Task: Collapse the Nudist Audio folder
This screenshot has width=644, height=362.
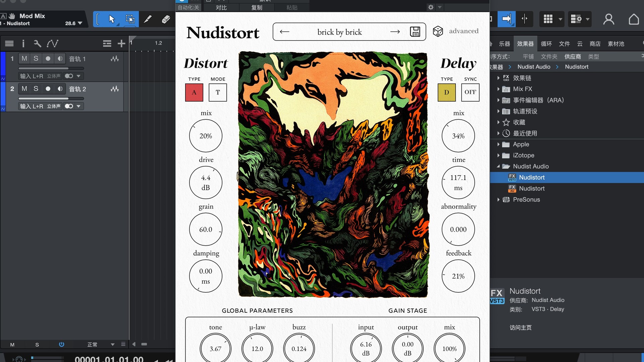Action: click(x=498, y=166)
